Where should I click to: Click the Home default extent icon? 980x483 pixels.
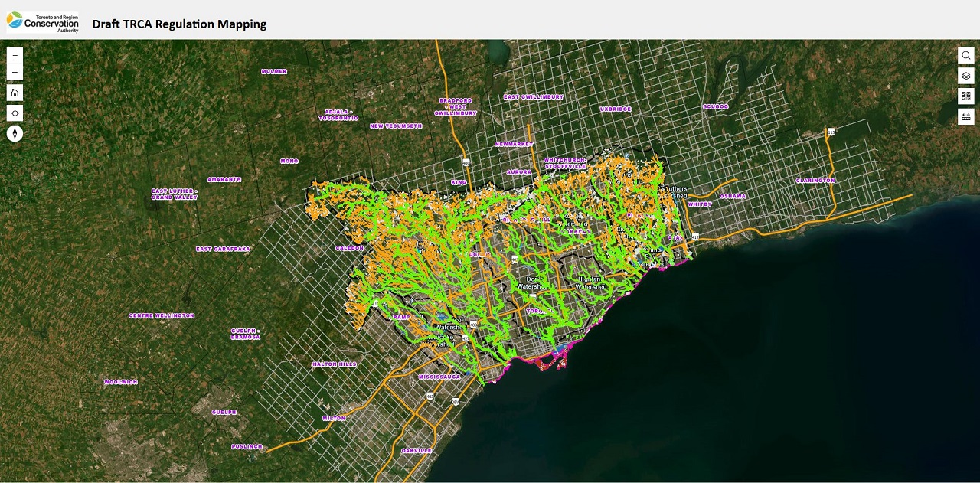coord(15,92)
